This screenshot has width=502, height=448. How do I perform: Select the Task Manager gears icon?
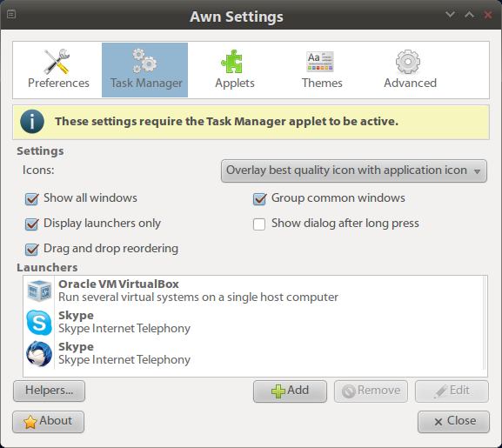pos(144,61)
